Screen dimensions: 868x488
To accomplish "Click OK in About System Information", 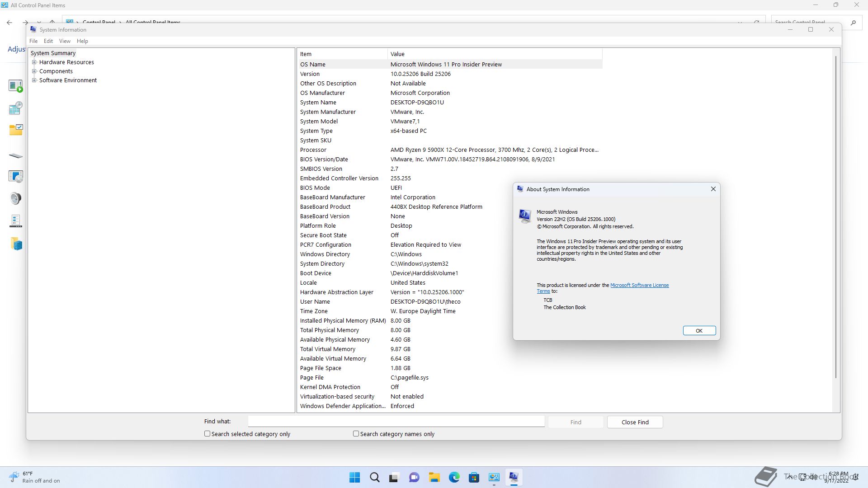I will [699, 331].
